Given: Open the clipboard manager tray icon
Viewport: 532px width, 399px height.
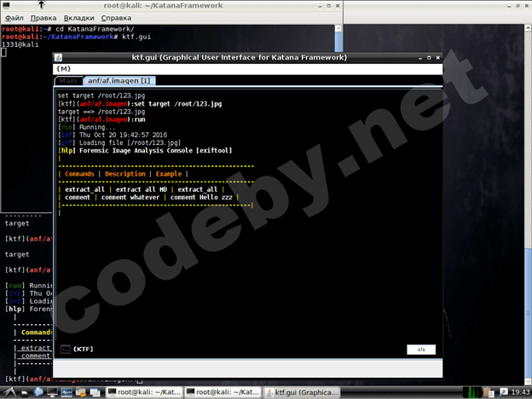Looking at the screenshot, I should [489, 392].
